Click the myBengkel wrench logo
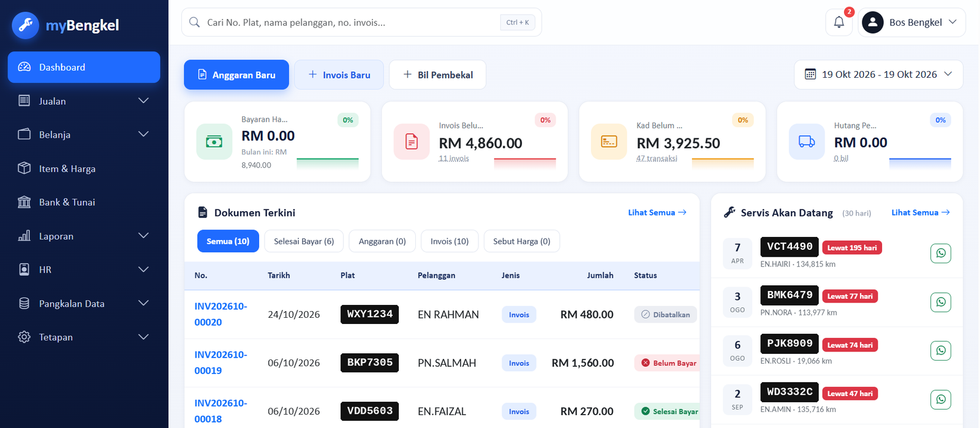The height and width of the screenshot is (428, 980). tap(25, 25)
